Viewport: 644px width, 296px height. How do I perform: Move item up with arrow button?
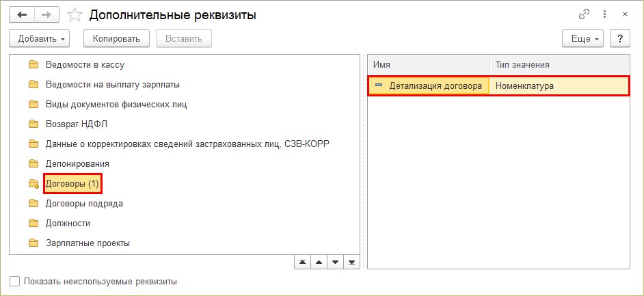coord(318,262)
